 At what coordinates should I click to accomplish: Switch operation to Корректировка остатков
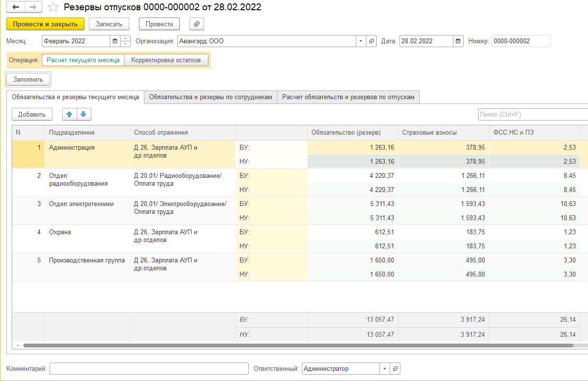coord(166,60)
